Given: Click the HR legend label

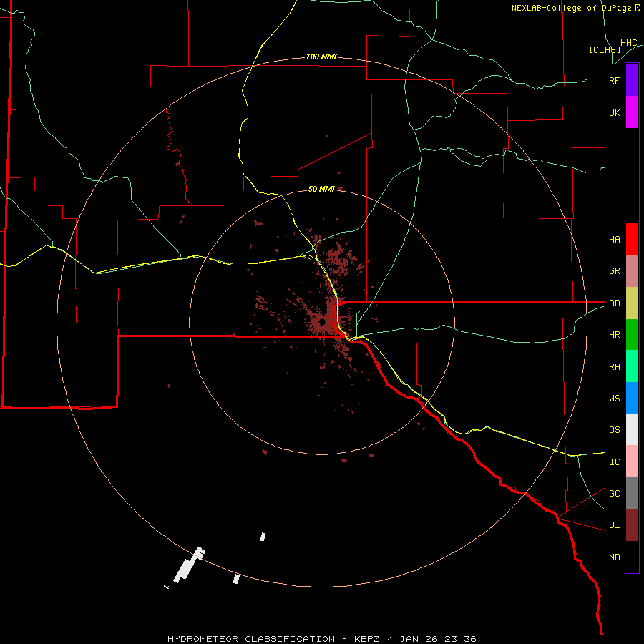Looking at the screenshot, I should pos(614,335).
